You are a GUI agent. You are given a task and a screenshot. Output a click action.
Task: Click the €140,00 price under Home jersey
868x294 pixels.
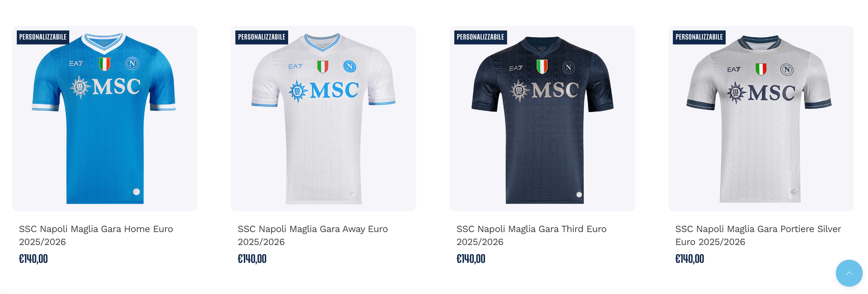(33, 259)
